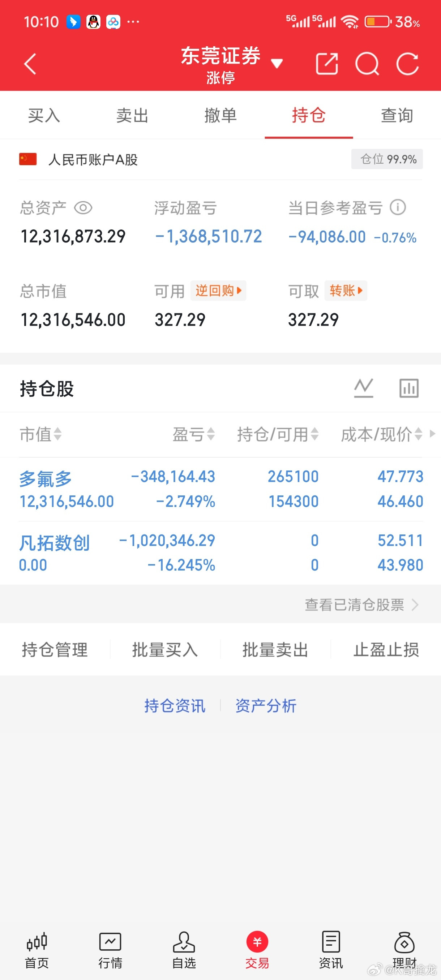Tap the China flag account icon

pos(28,159)
